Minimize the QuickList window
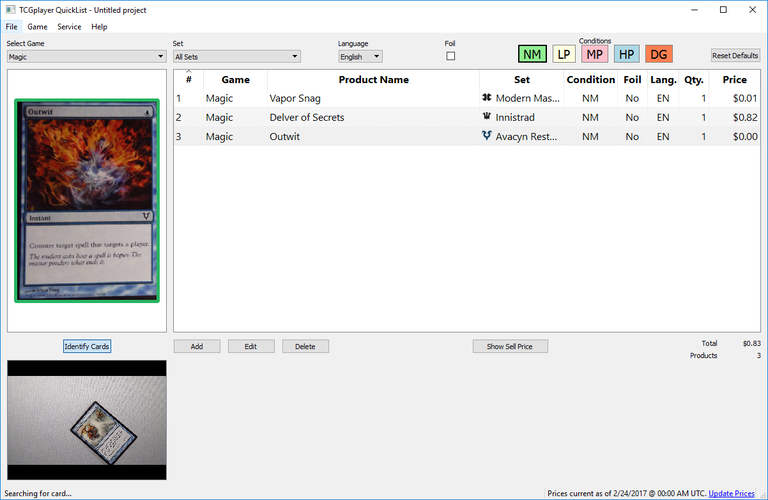 coord(694,10)
